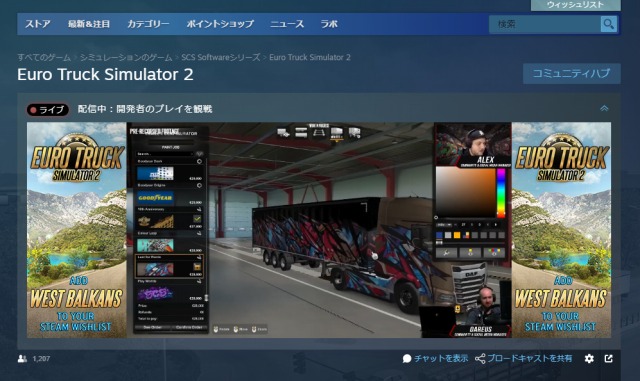
Task: Click the live broadcast video of the truck
Action: point(319,230)
